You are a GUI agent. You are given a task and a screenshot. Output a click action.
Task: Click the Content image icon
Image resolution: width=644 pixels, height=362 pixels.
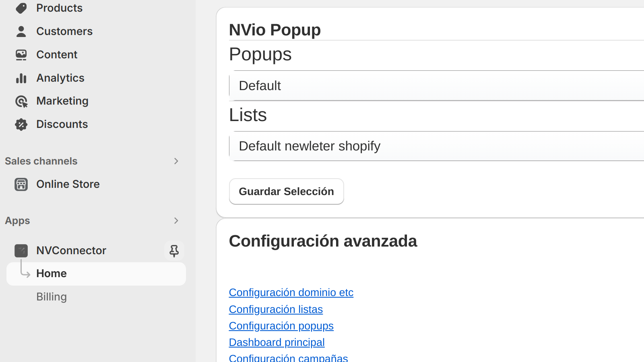point(21,55)
